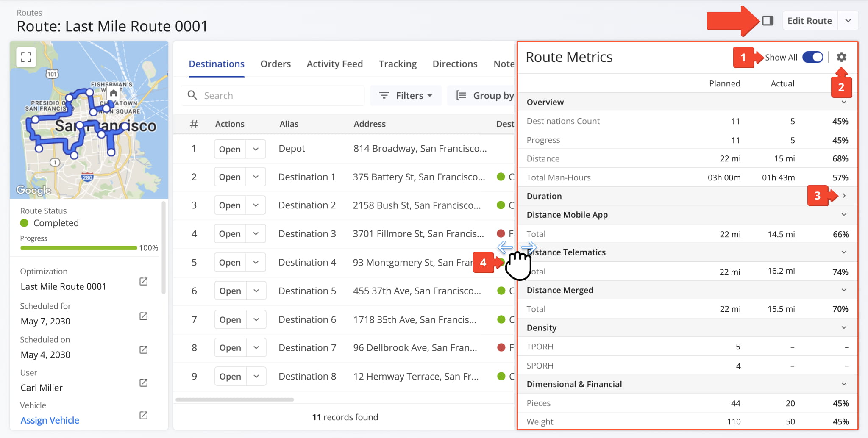Click the destinations Search field

pyautogui.click(x=280, y=96)
